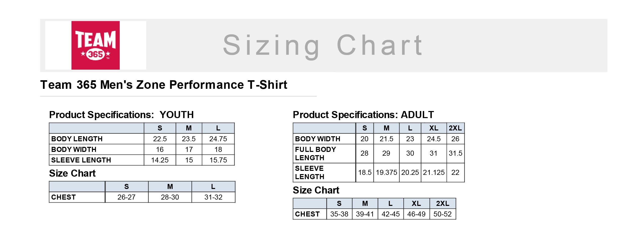The image size is (644, 246).
Task: Click the Team 365 logo
Action: [95, 45]
